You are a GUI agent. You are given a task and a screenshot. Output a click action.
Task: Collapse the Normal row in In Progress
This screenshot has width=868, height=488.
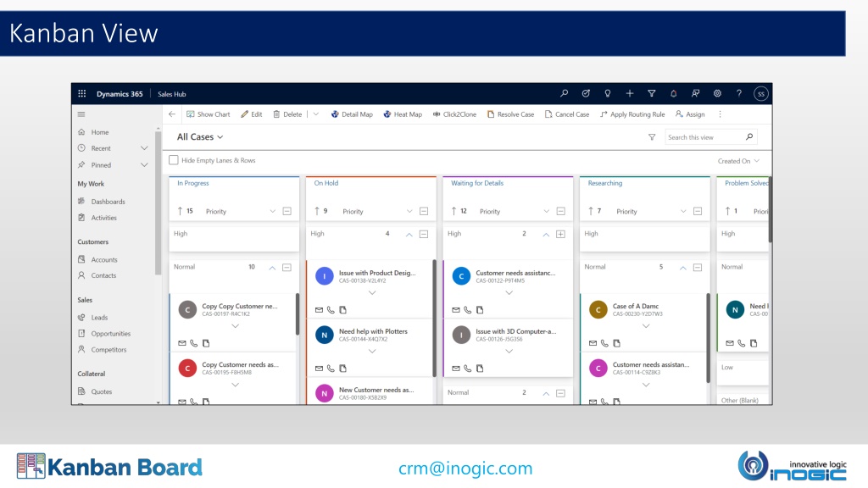click(287, 267)
